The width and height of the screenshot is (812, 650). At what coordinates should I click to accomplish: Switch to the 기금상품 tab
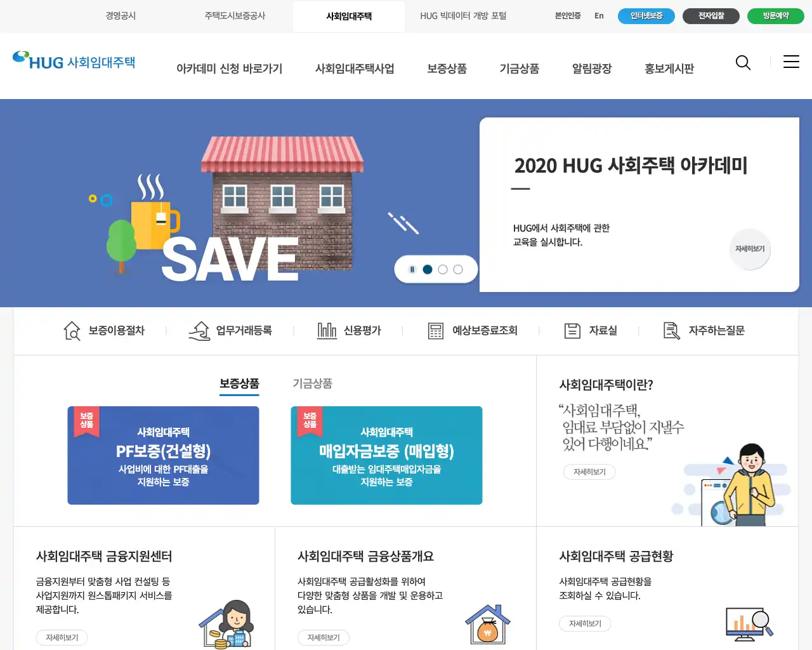pos(312,383)
